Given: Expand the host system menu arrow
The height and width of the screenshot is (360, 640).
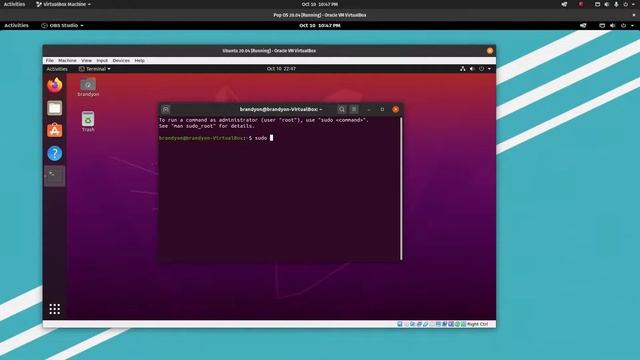Looking at the screenshot, I should pyautogui.click(x=633, y=4).
